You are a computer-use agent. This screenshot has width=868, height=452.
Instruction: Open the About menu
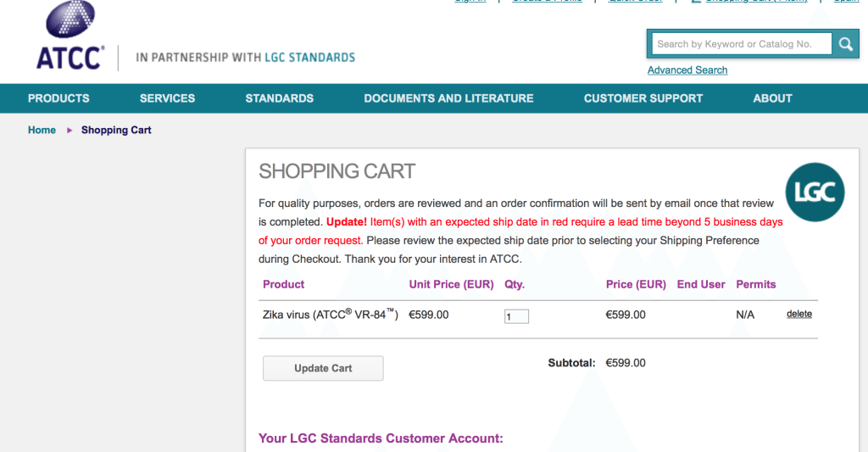772,98
